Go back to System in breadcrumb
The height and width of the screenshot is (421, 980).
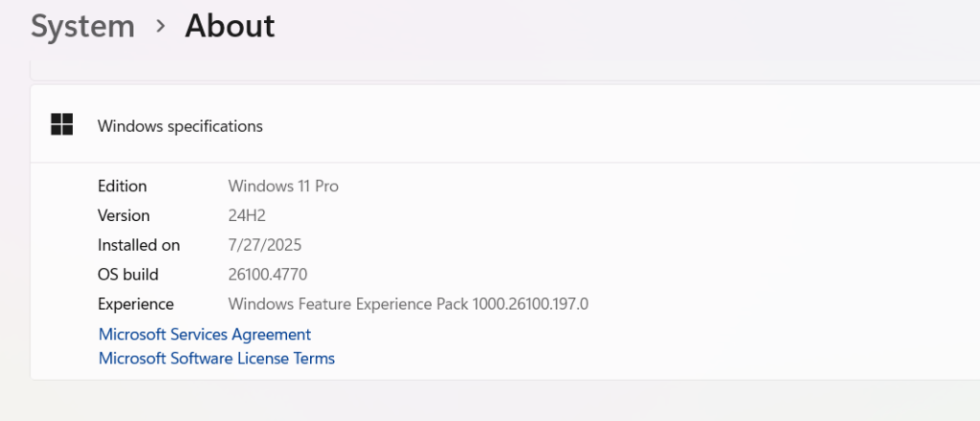coord(82,27)
